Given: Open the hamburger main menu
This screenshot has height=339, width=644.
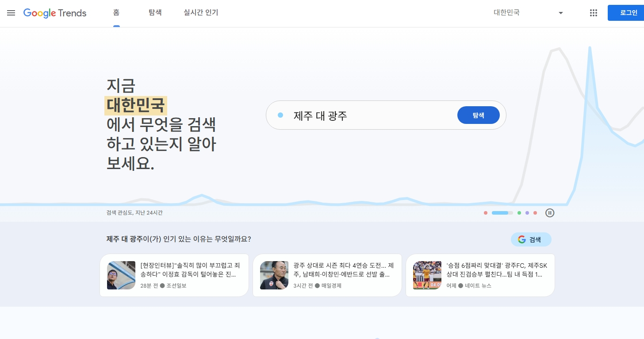Looking at the screenshot, I should pyautogui.click(x=11, y=13).
